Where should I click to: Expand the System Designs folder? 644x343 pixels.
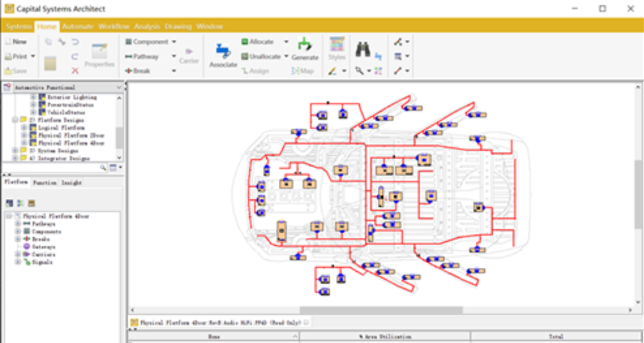16,150
